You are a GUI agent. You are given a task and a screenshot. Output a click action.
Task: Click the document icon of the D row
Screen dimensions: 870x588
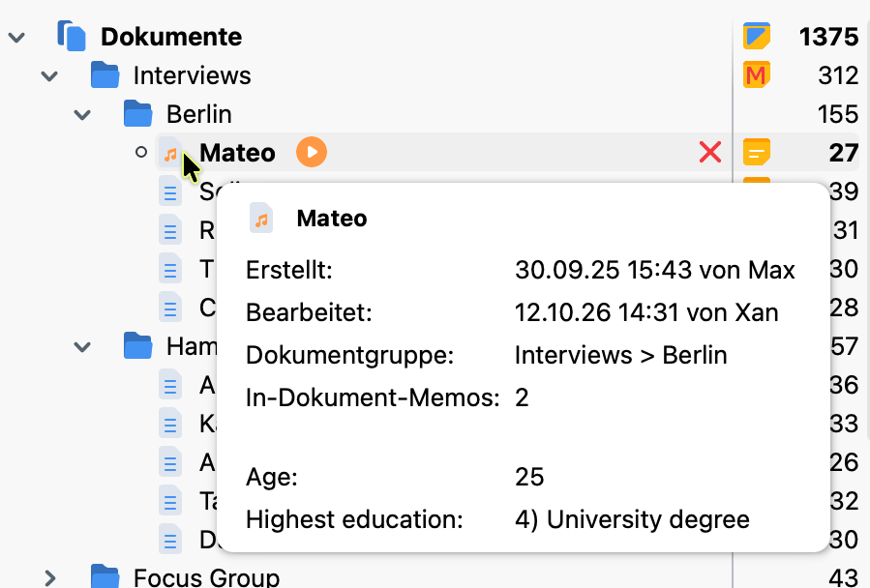[x=169, y=540]
